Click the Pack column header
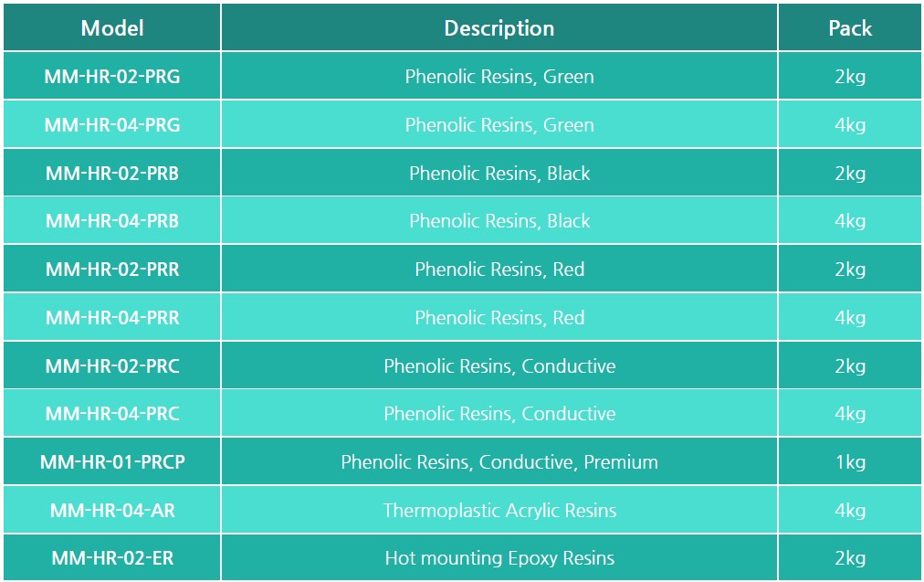 click(x=850, y=27)
